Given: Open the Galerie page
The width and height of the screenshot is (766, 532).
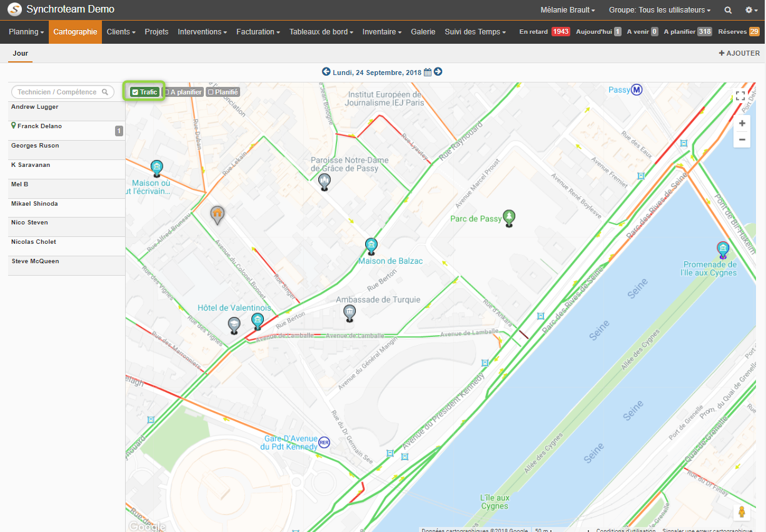Looking at the screenshot, I should [423, 32].
